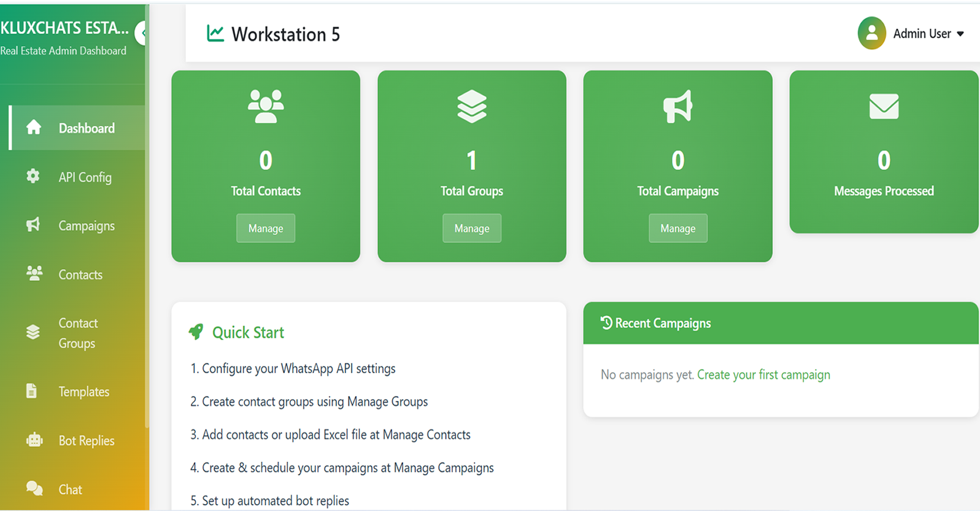Click the layers icon on Total Groups card

click(x=472, y=107)
